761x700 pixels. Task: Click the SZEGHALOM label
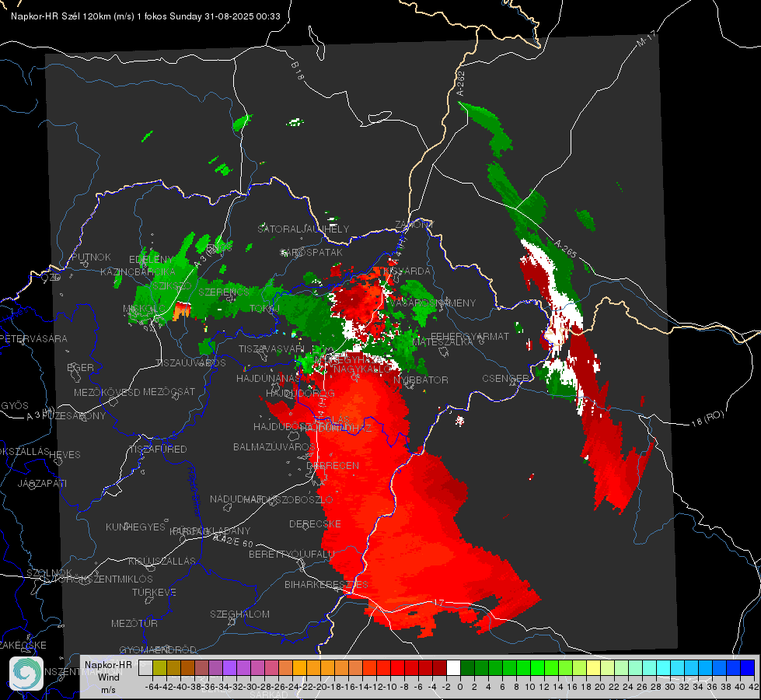[x=239, y=614]
